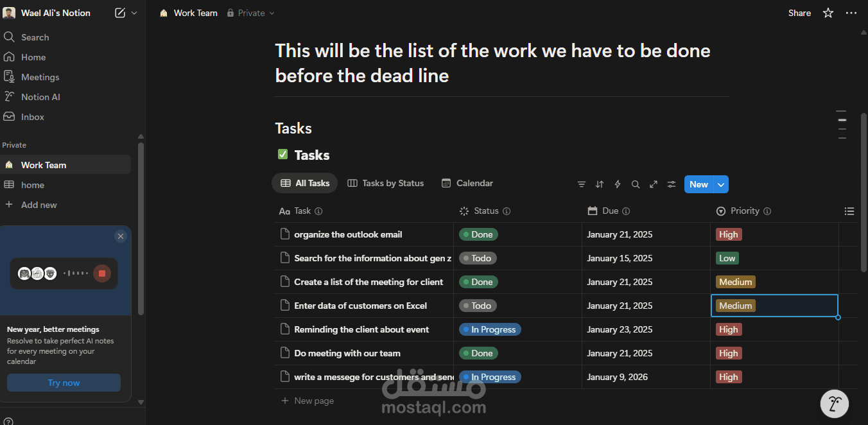Open 'Enter data of customers on Excel' task
The image size is (868, 425).
(360, 306)
